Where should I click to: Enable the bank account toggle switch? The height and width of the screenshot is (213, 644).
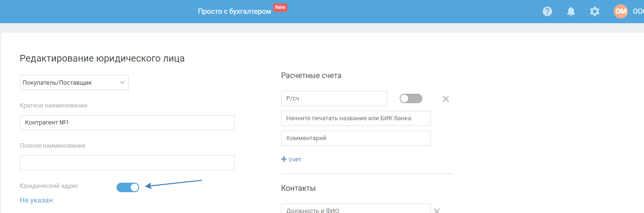tap(411, 98)
